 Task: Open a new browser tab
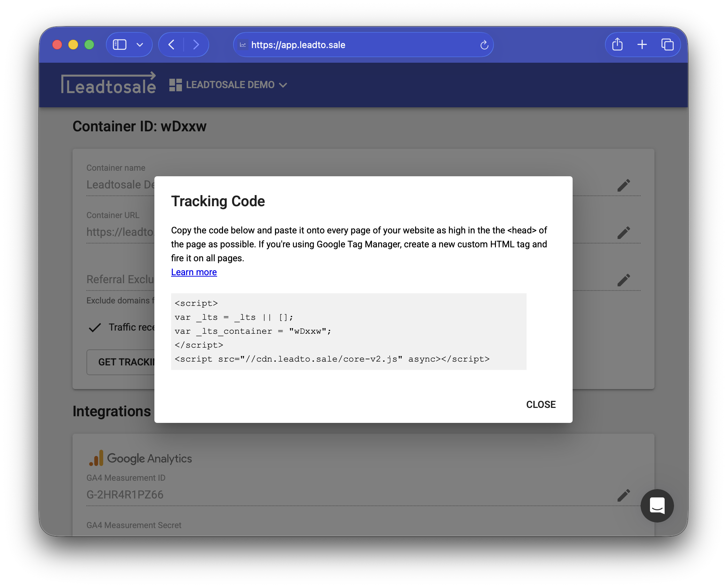[642, 45]
